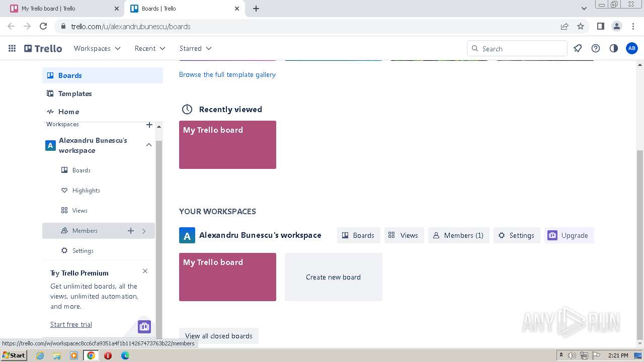Click the Premium briefcase icon
The width and height of the screenshot is (644, 362).
pyautogui.click(x=144, y=326)
